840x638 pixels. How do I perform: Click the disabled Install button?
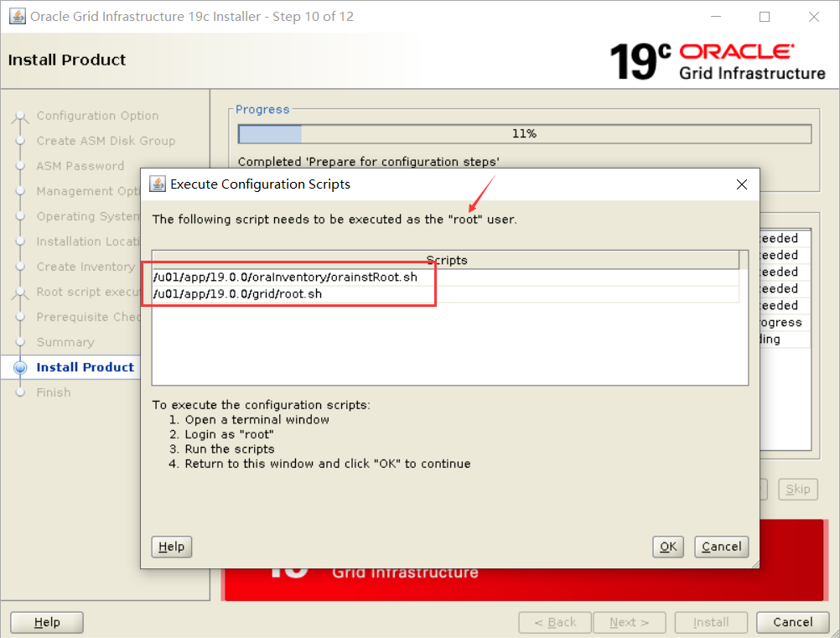[711, 622]
